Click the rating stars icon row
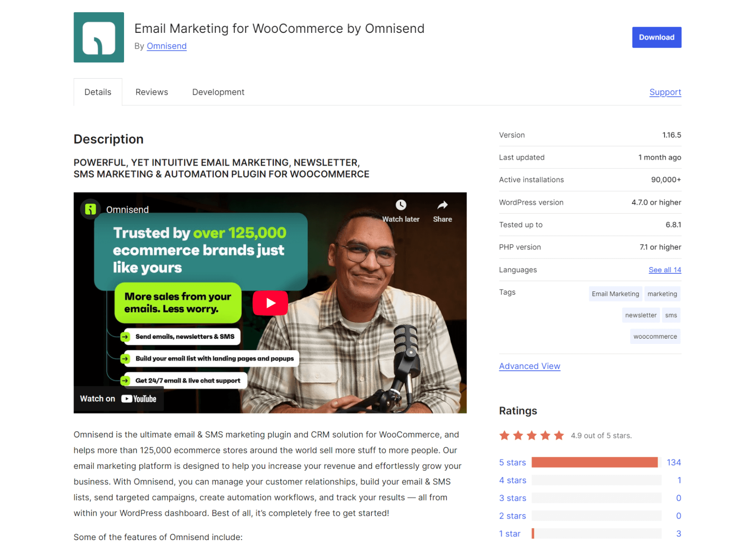 coord(531,435)
